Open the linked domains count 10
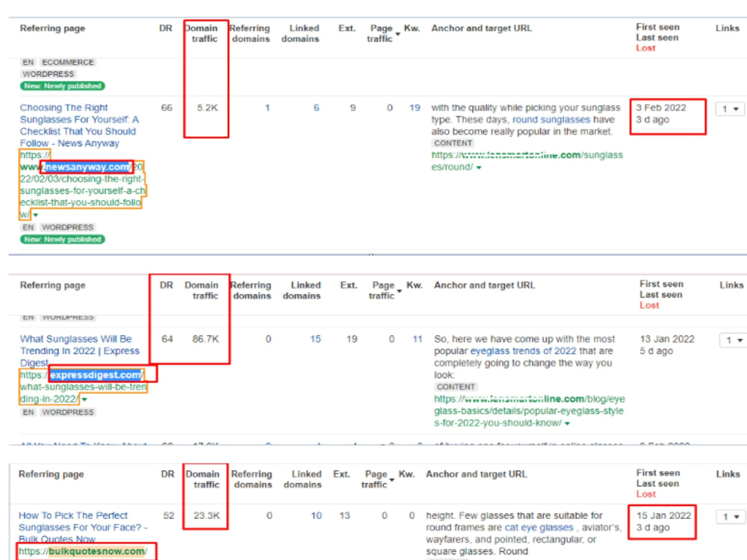This screenshot has width=747, height=560. pyautogui.click(x=316, y=515)
